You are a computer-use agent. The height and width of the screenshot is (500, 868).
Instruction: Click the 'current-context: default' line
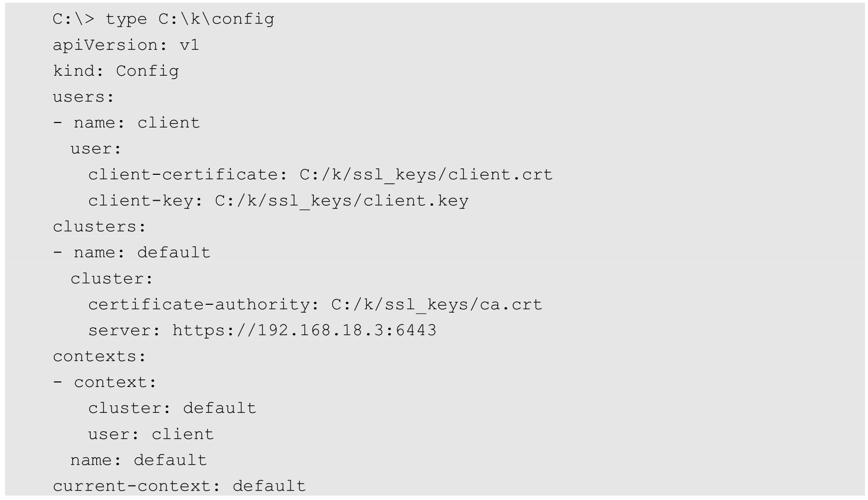coord(179,486)
